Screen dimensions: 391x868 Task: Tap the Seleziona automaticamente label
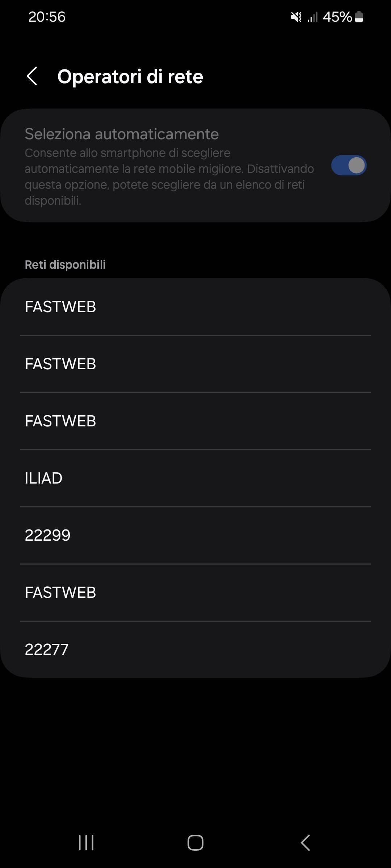click(x=122, y=134)
